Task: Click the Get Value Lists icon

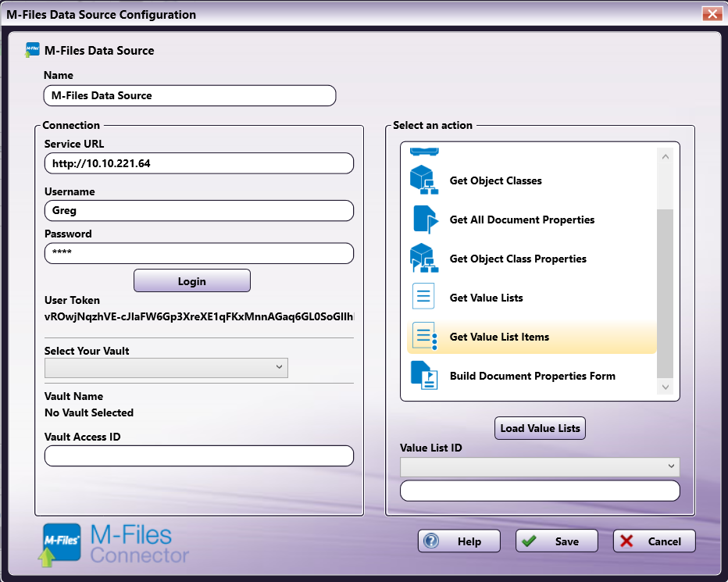Action: click(423, 296)
